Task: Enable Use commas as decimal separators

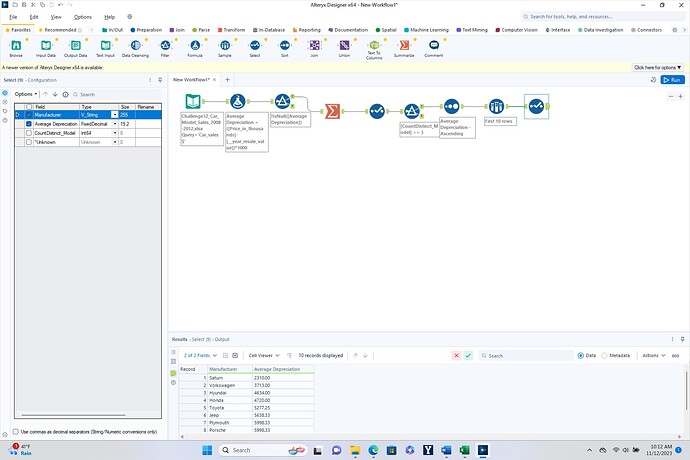Action: click(16, 432)
